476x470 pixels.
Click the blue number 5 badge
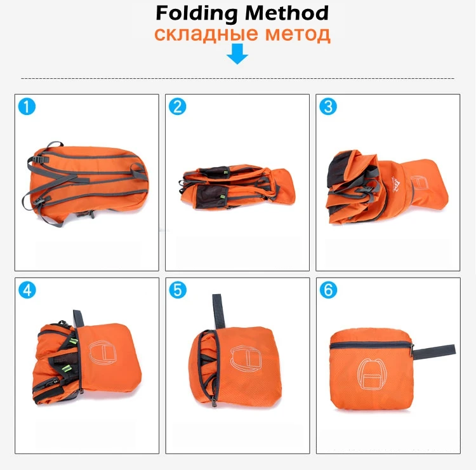(x=178, y=290)
